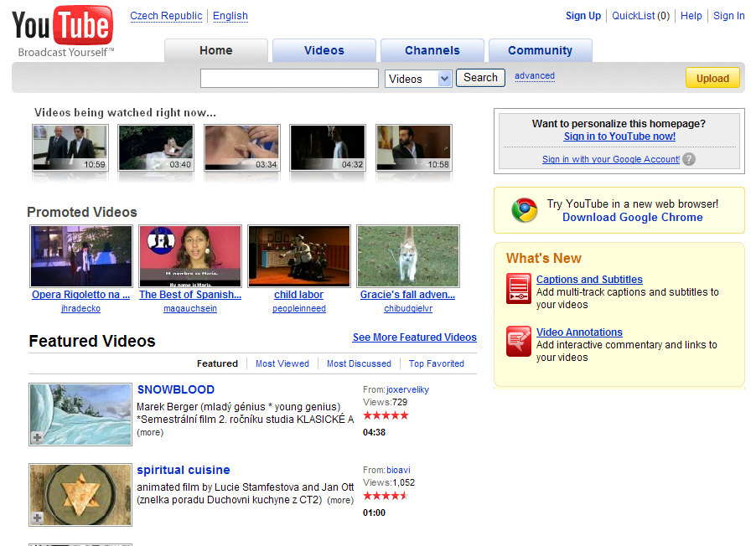This screenshot has width=756, height=546.
Task: Visit peopleinneed channel link
Action: 299,308
